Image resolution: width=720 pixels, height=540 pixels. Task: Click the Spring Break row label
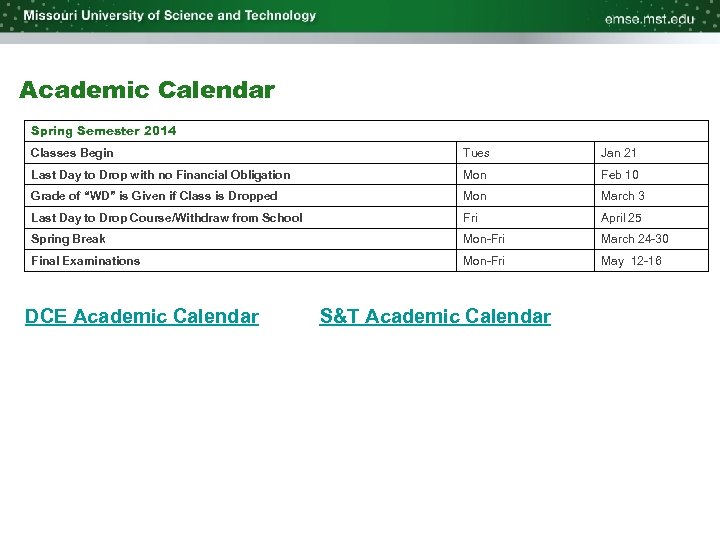68,239
